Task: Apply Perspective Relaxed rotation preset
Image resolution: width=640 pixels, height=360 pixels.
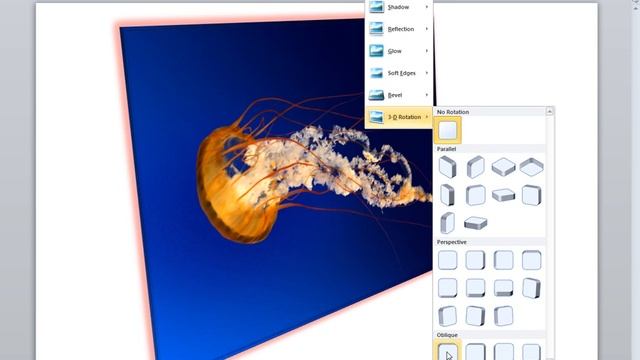Action: 503,288
